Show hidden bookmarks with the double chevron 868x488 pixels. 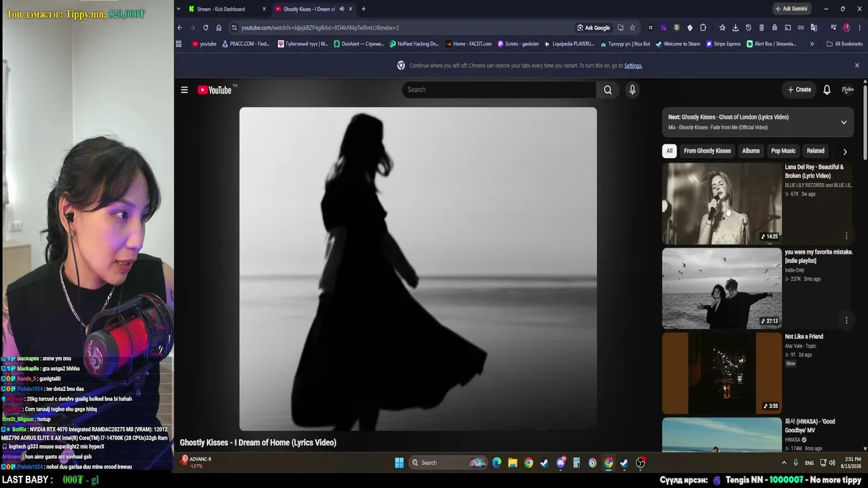click(812, 44)
